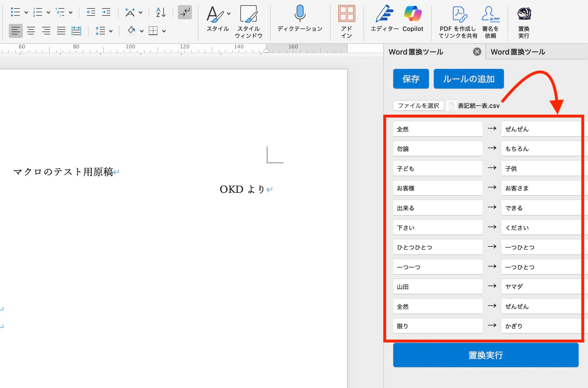
Task: Click the numbered list icon
Action: click(38, 12)
